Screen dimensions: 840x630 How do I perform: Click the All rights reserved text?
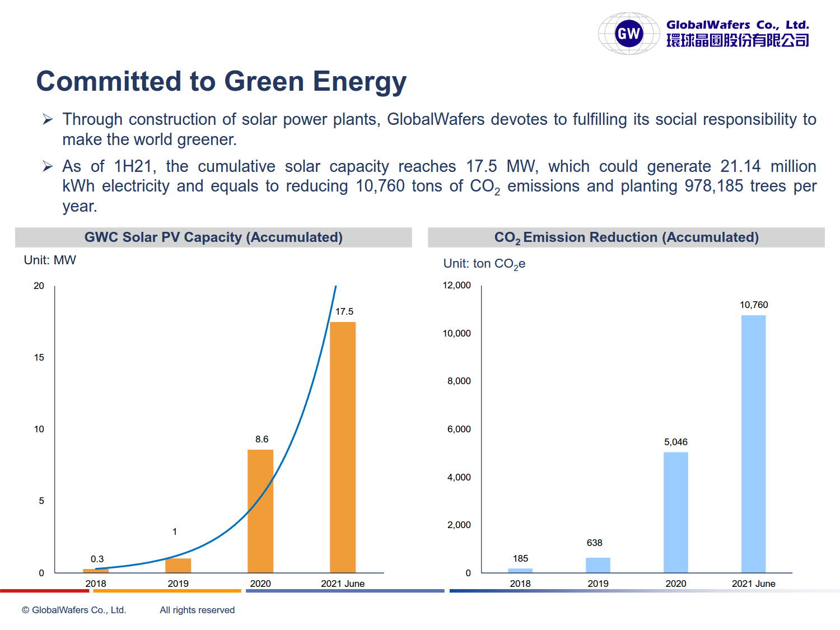pyautogui.click(x=197, y=610)
